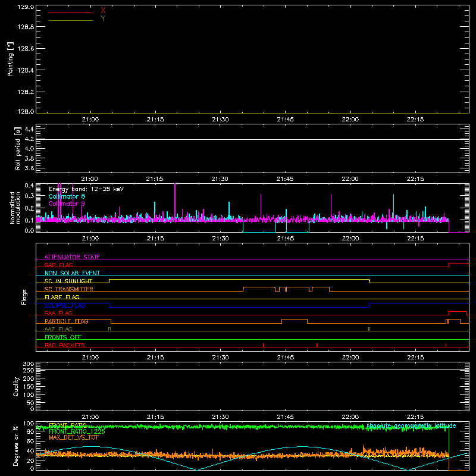Click the magenta 'Collimator 9' legend label

click(x=67, y=203)
